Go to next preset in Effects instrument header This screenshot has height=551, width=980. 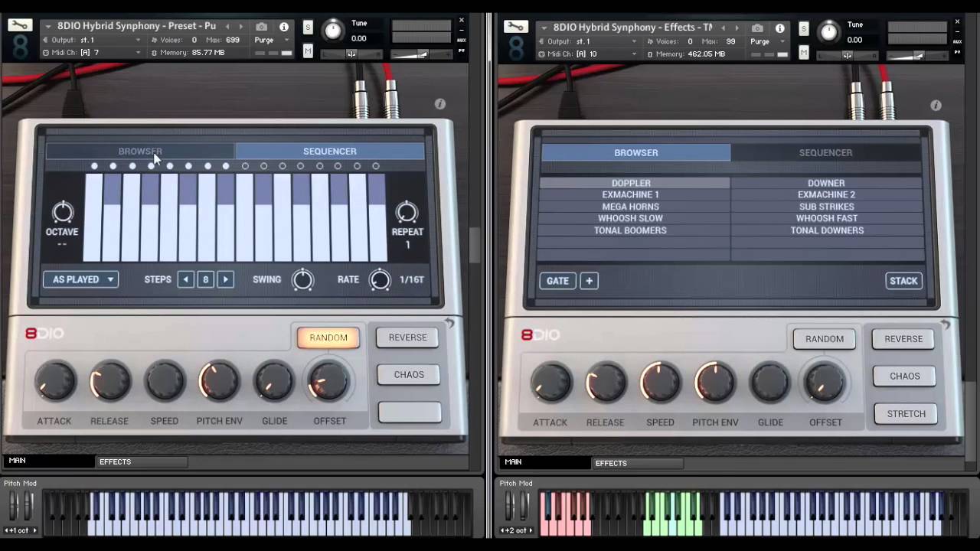[x=737, y=28]
